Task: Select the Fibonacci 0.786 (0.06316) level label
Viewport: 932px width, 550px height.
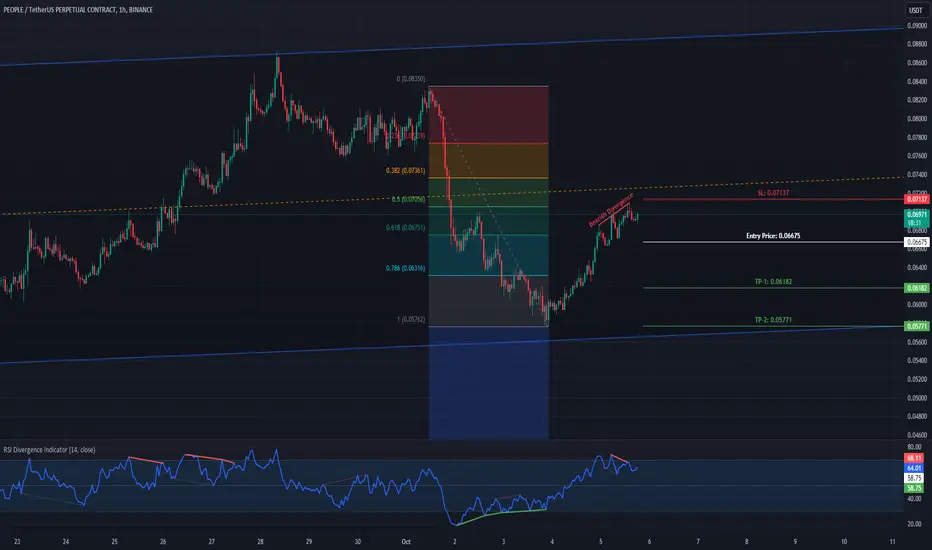Action: (x=405, y=268)
